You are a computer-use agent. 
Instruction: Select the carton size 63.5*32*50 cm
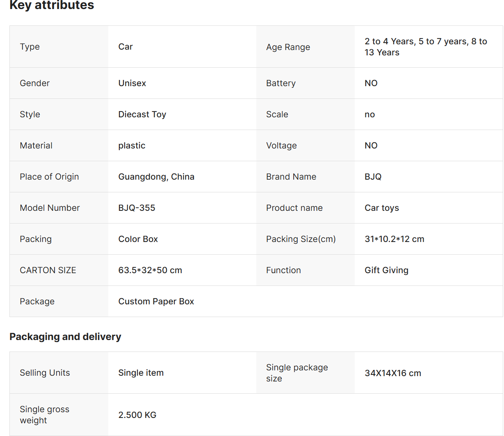[150, 270]
